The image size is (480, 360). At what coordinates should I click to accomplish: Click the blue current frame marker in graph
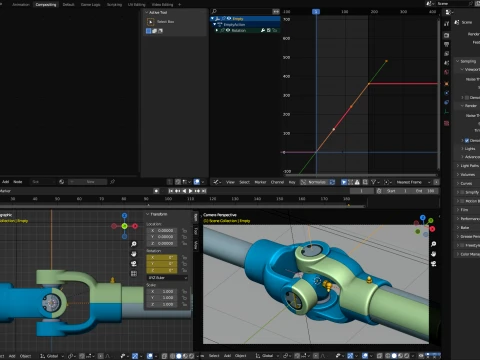[x=316, y=12]
